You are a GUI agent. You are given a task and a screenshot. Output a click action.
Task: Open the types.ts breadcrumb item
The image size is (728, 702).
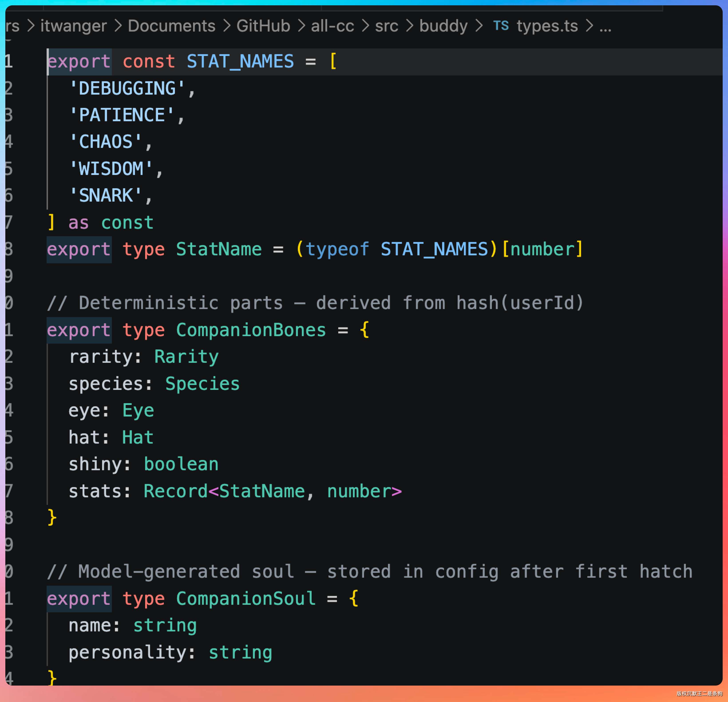(x=547, y=26)
